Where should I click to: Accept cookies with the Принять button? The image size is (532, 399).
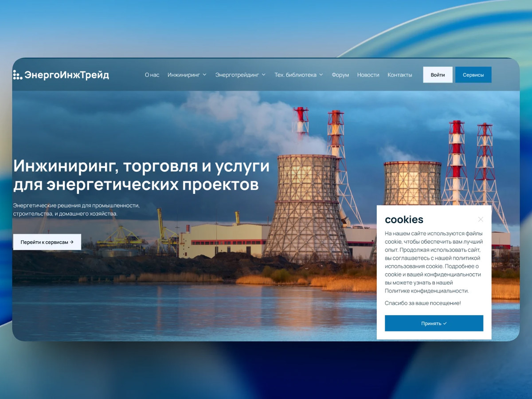[434, 323]
